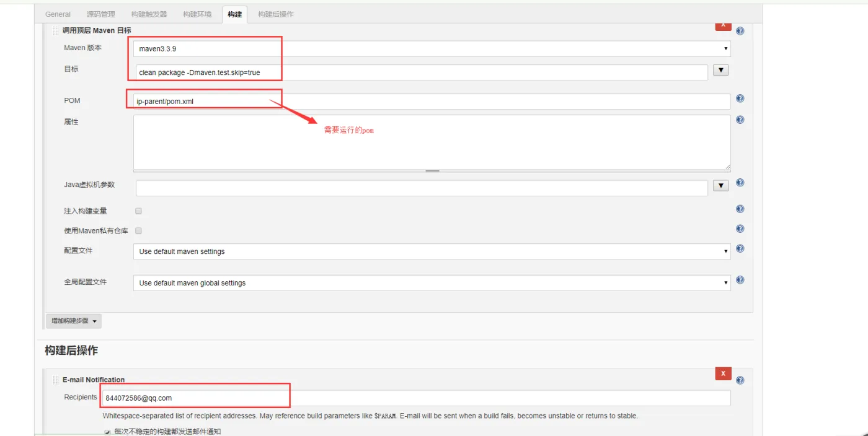The image size is (868, 436).
Task: Click the E-mail Notification step drag handle
Action: (56, 380)
